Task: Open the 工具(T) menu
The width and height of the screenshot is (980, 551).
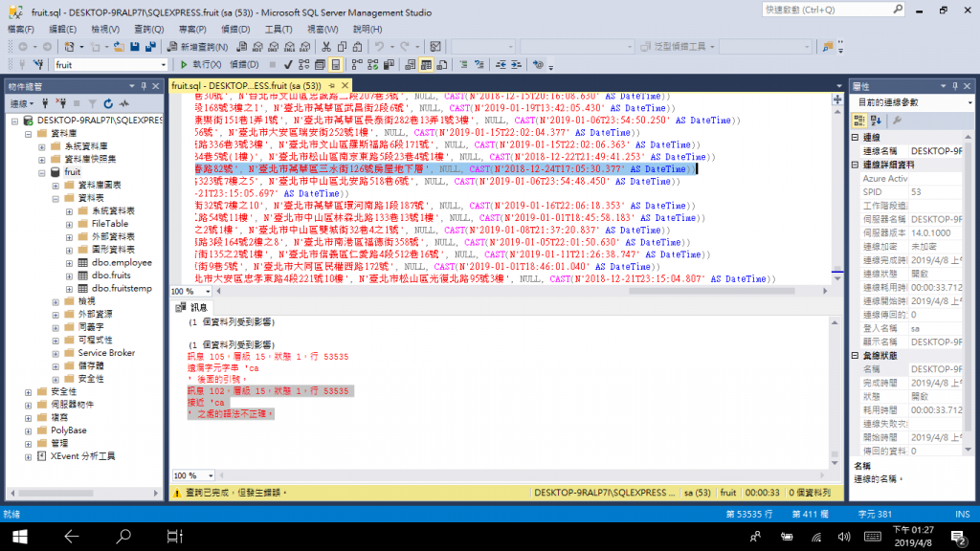Action: coord(278,30)
